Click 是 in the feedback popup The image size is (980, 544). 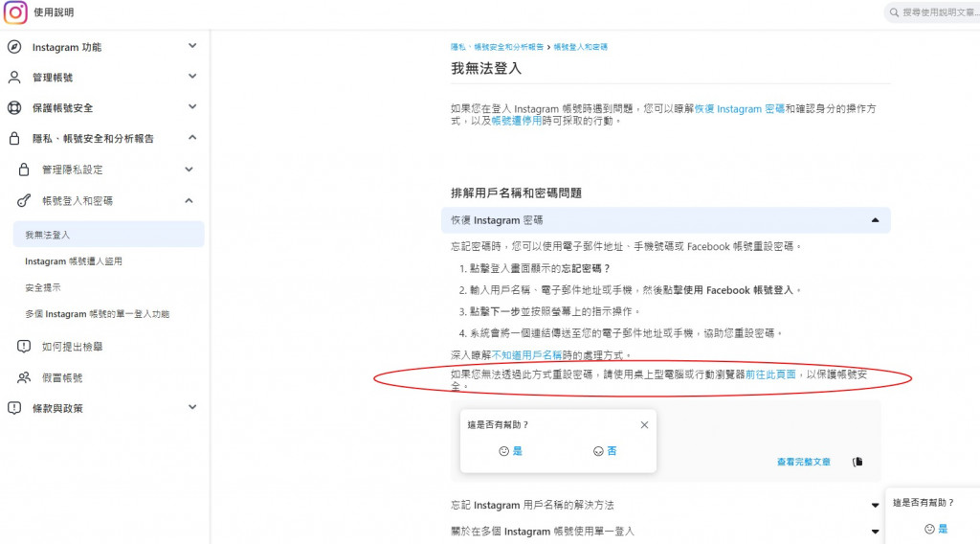pyautogui.click(x=518, y=451)
